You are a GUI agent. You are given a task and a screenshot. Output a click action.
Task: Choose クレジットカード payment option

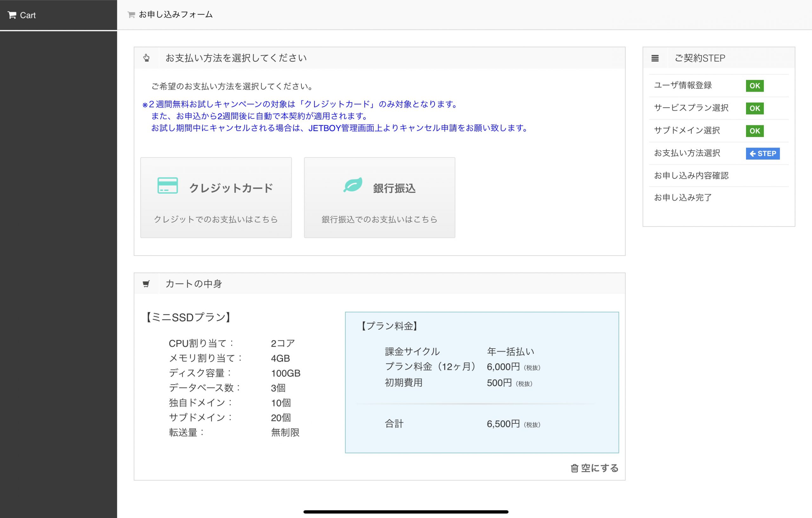tap(216, 197)
